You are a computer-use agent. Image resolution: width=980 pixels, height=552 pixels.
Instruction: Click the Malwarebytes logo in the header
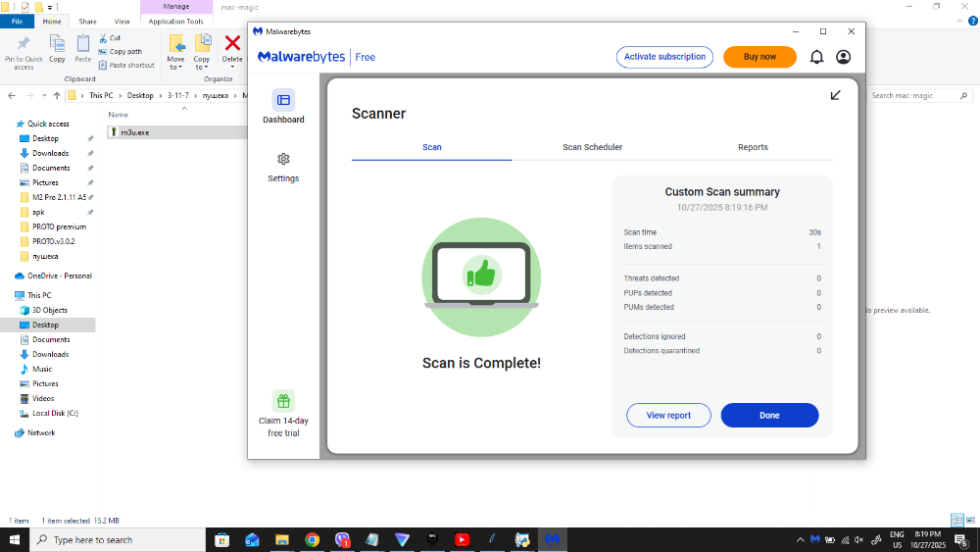(301, 57)
